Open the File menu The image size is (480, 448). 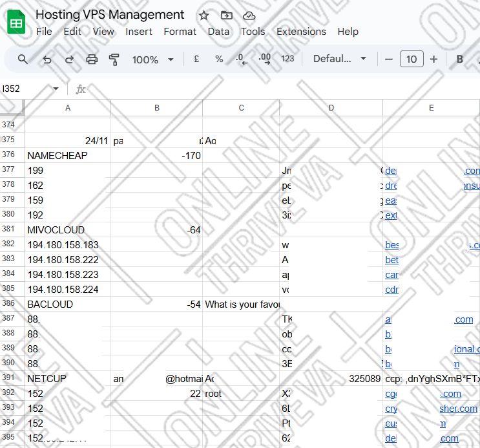pyautogui.click(x=44, y=32)
